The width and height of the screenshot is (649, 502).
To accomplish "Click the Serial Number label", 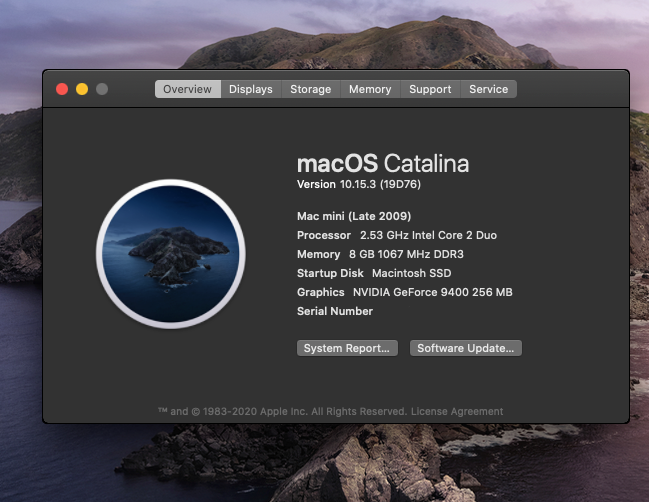I will click(335, 311).
